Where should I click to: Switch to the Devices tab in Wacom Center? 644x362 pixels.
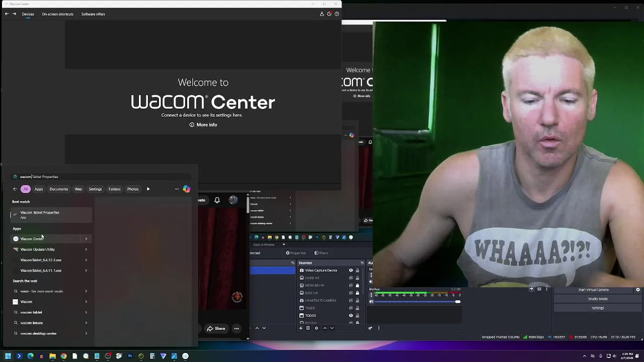[28, 14]
